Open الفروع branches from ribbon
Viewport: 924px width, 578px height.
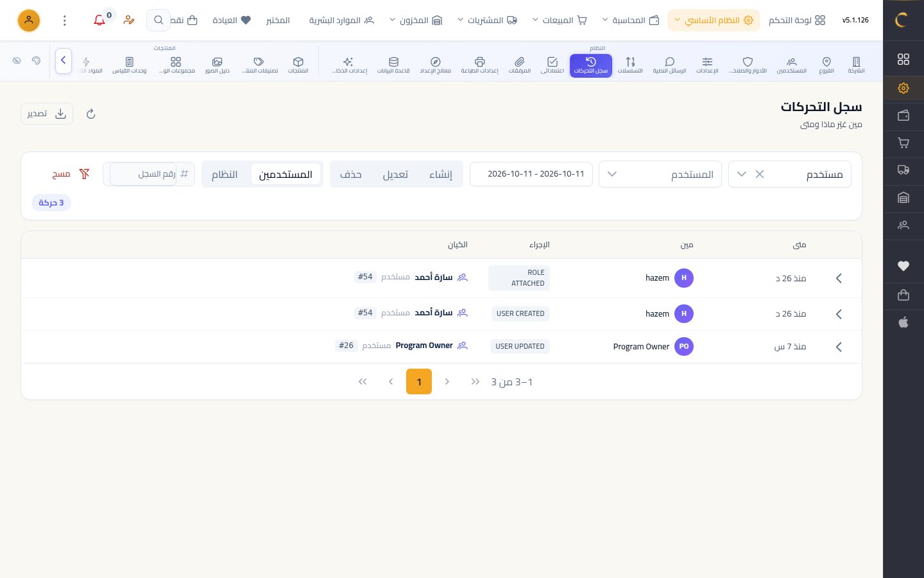click(826, 65)
